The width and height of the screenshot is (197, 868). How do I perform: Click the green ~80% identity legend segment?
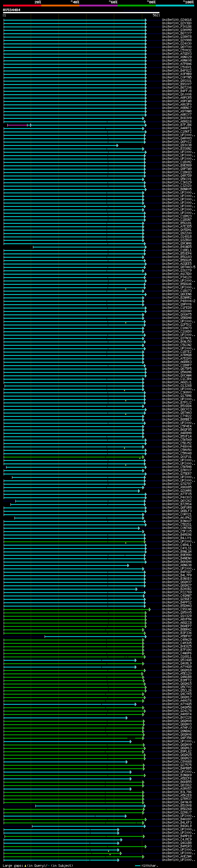pyautogui.click(x=137, y=6)
